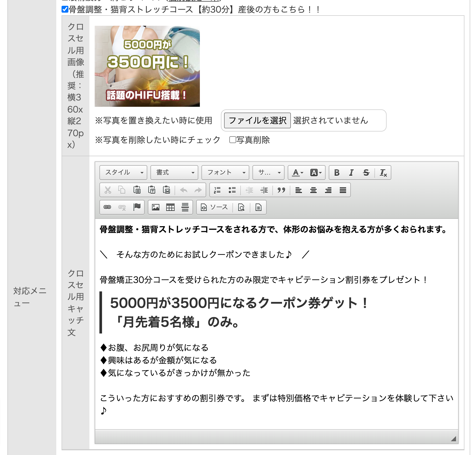Switch editor to ソース source view
Image resolution: width=476 pixels, height=455 pixels.
[214, 207]
